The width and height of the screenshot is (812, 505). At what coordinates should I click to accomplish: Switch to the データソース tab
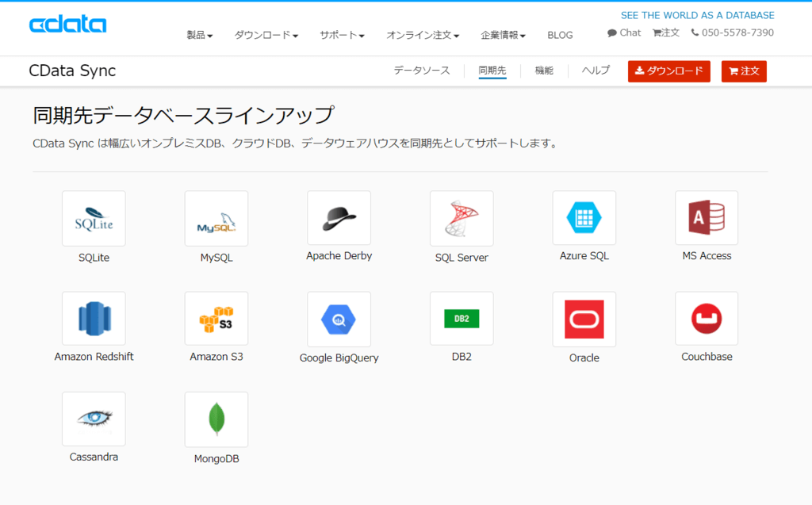422,71
